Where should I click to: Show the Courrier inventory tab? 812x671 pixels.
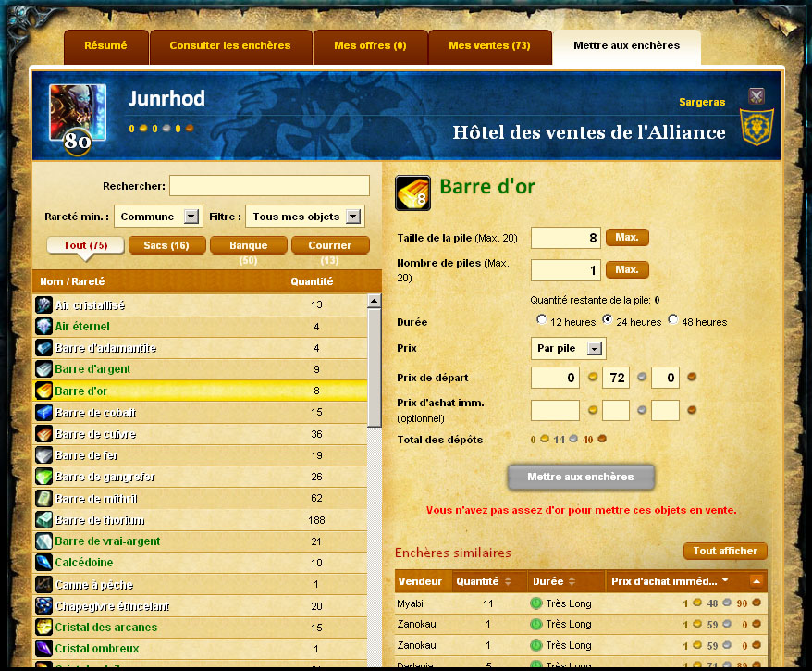330,245
